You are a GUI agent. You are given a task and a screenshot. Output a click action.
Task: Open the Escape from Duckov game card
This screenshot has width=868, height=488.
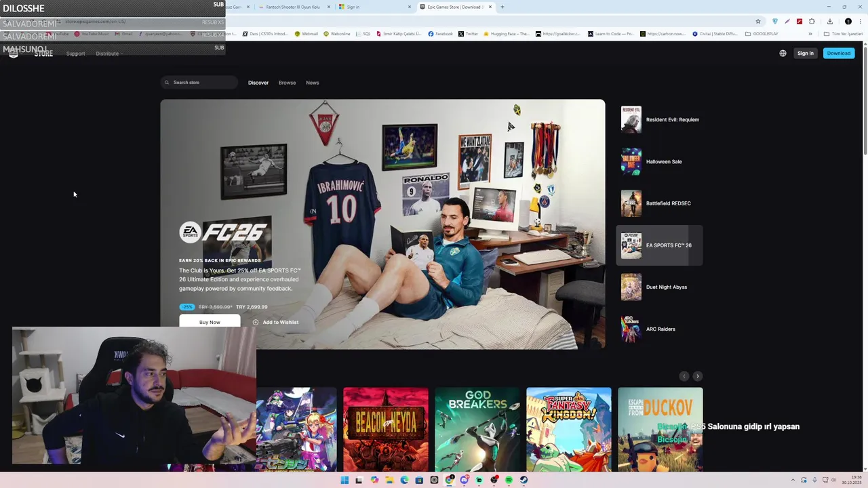pyautogui.click(x=660, y=429)
